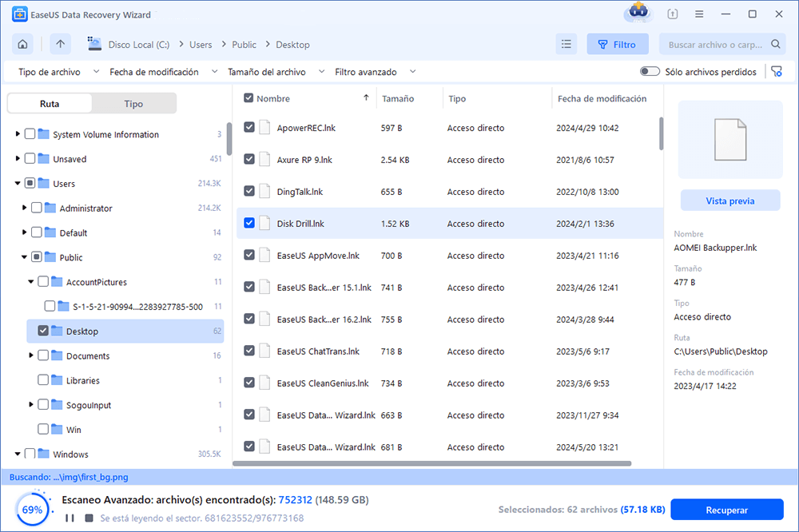Uncheck the Disk Drill.lnk checkbox
The height and width of the screenshot is (532, 799).
coord(249,223)
